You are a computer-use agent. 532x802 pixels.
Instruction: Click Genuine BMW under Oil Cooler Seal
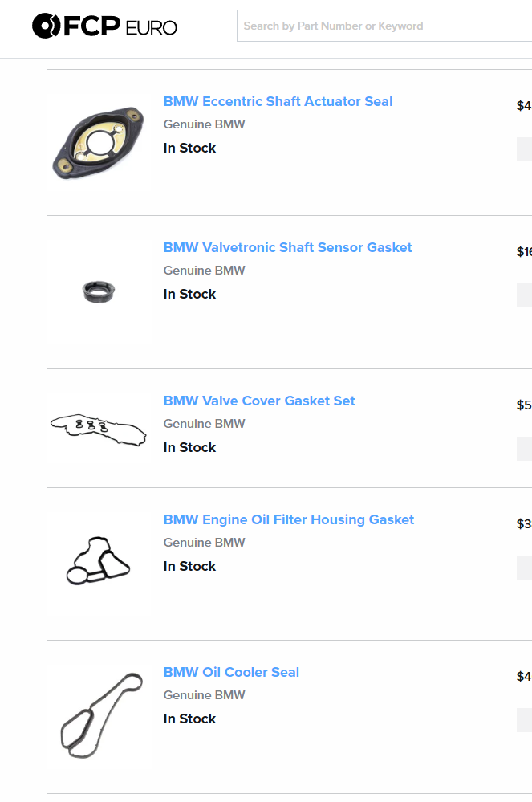click(x=205, y=695)
